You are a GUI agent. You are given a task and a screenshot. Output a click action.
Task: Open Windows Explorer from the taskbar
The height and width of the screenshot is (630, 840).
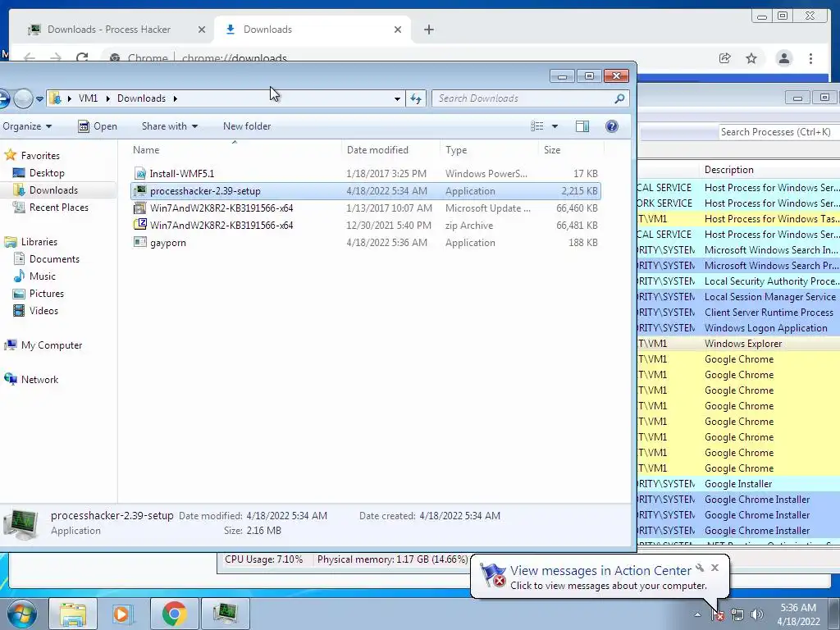coord(73,614)
